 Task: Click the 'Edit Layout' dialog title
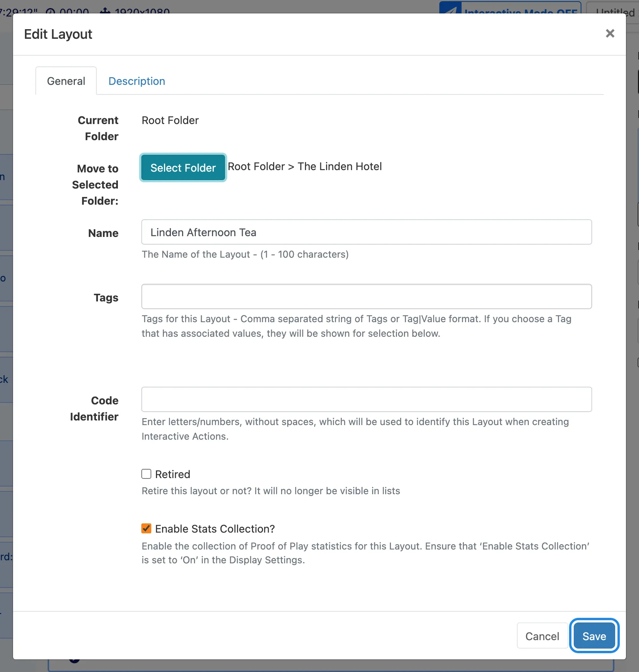click(58, 34)
